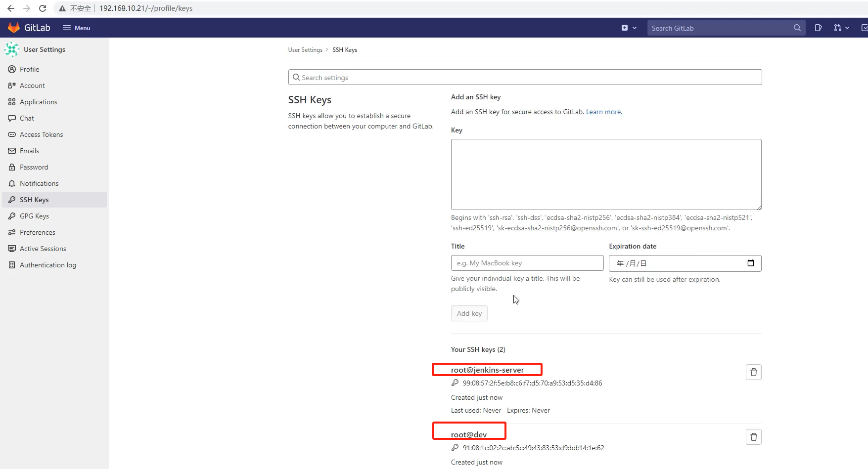Open the hamburger Menu

pyautogui.click(x=77, y=28)
